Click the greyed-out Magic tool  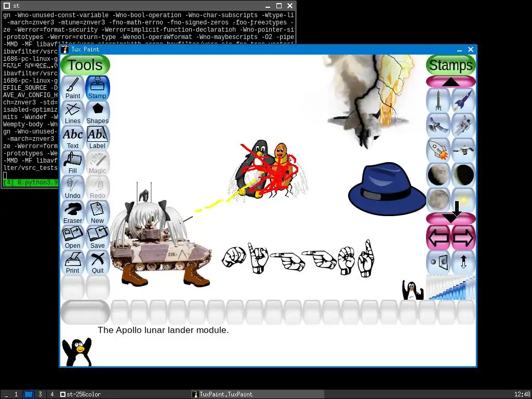point(97,163)
